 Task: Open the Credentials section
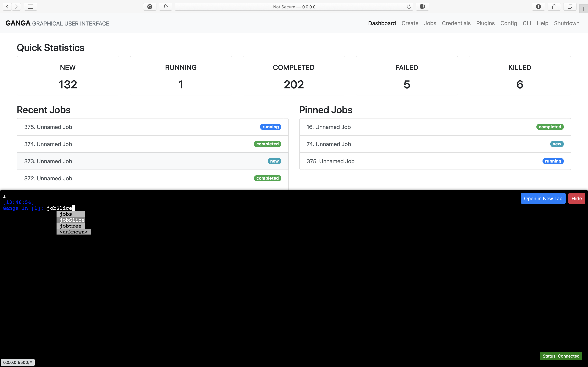click(456, 23)
